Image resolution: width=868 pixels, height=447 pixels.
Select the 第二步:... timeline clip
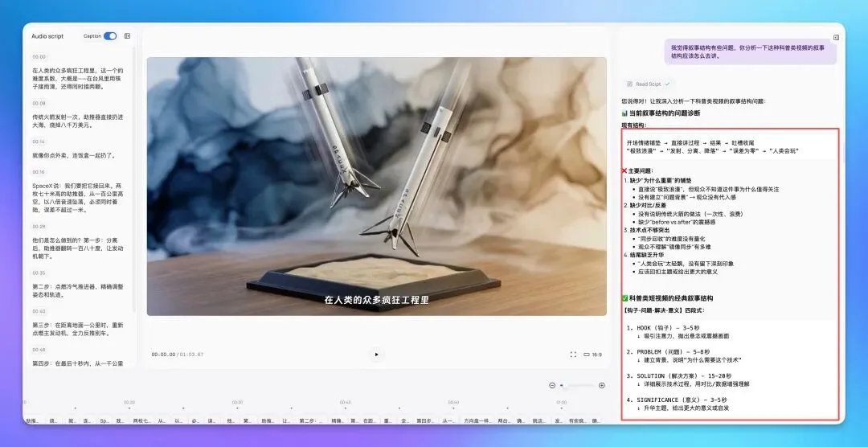[312, 421]
